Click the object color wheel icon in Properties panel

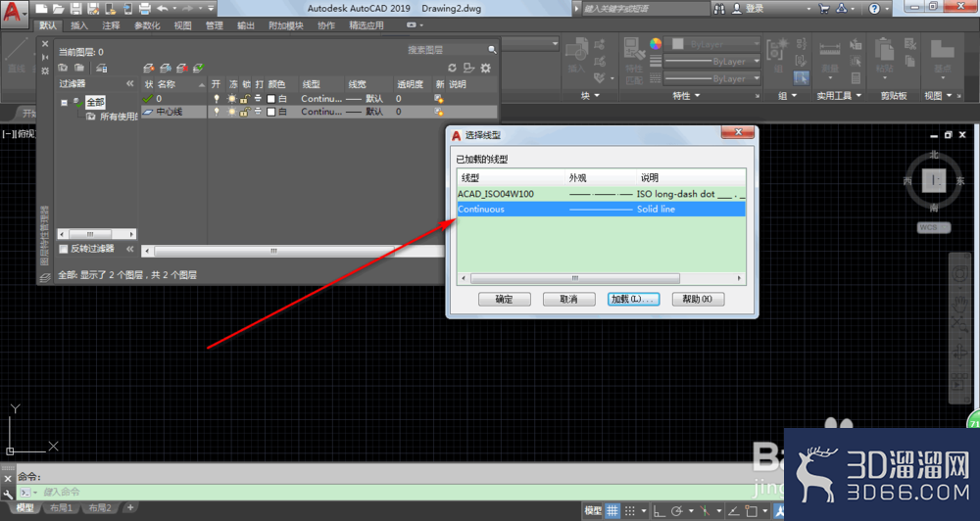[655, 44]
